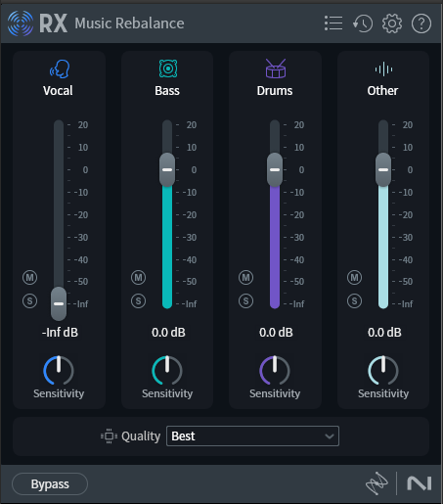Click the iZotope logo in footer
This screenshot has width=443, height=504.
(x=377, y=483)
